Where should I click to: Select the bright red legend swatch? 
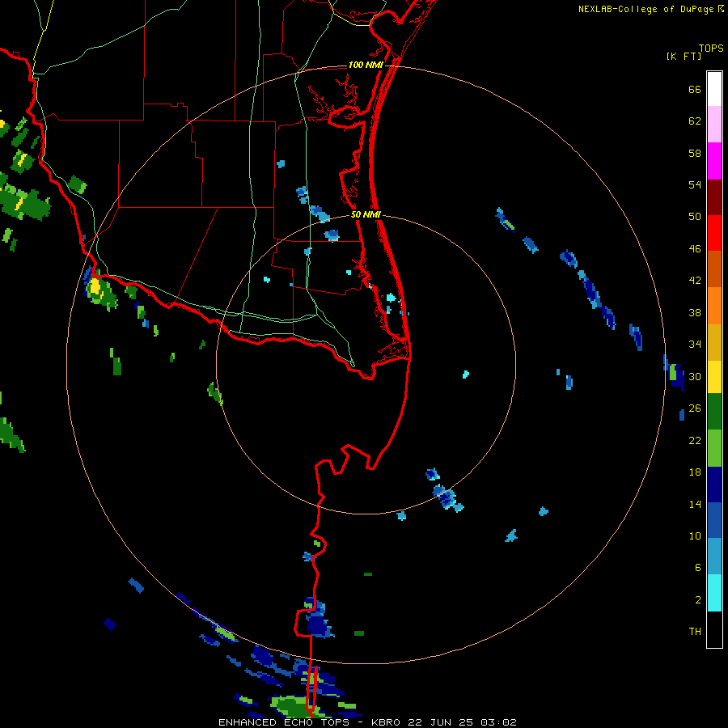(x=714, y=233)
